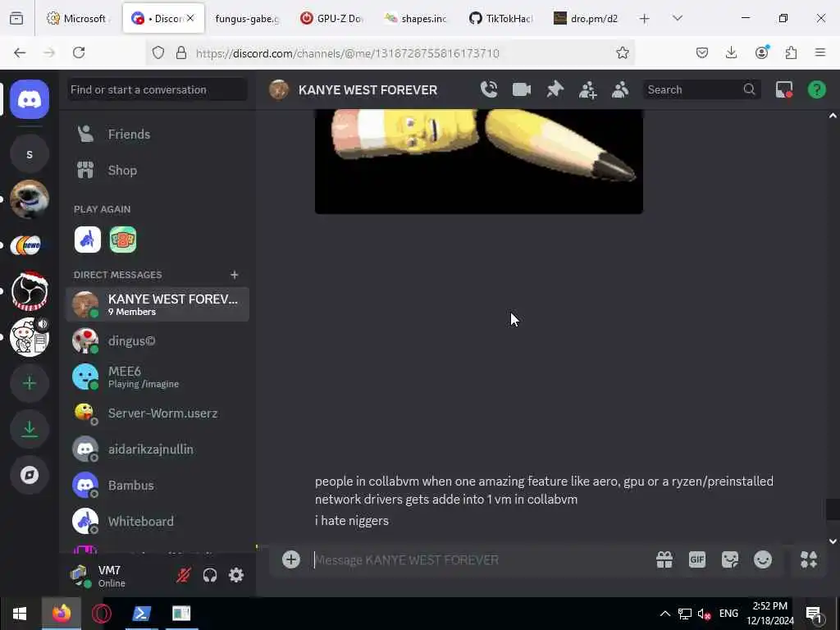840x630 pixels.
Task: Create a new DM with plus icon
Action: click(x=234, y=275)
